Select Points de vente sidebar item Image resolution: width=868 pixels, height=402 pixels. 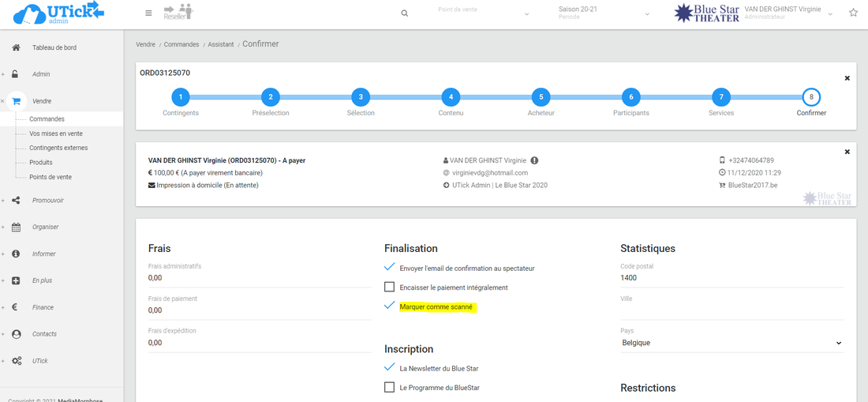coord(51,177)
